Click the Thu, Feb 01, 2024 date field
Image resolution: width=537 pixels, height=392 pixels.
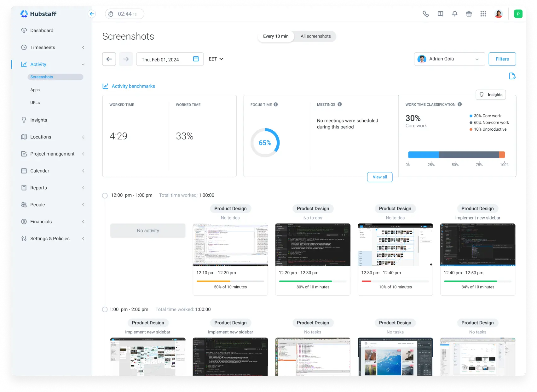pyautogui.click(x=170, y=59)
